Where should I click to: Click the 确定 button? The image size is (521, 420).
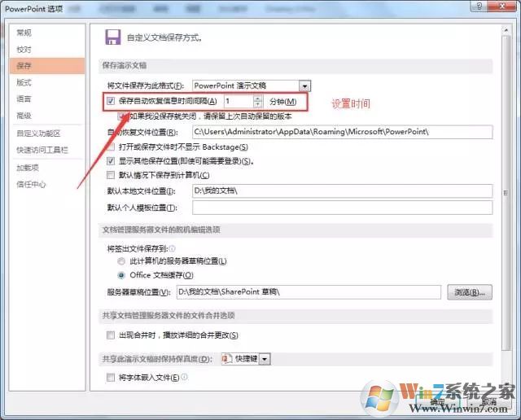[436, 402]
